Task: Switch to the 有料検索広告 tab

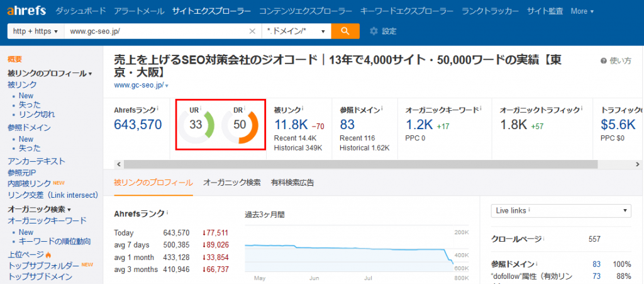Action: [x=292, y=183]
